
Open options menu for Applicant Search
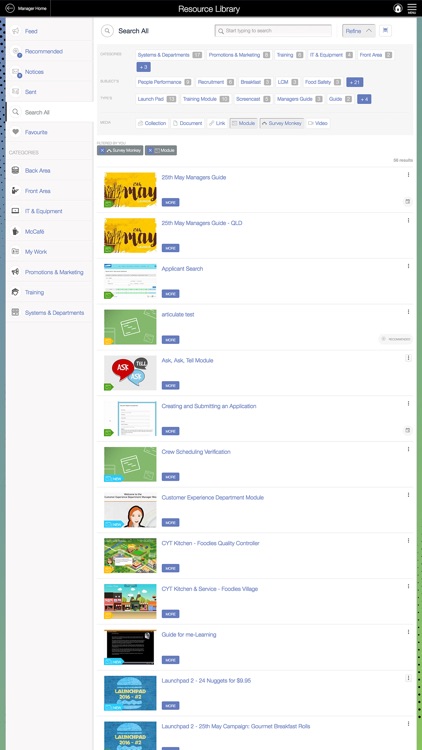click(408, 266)
